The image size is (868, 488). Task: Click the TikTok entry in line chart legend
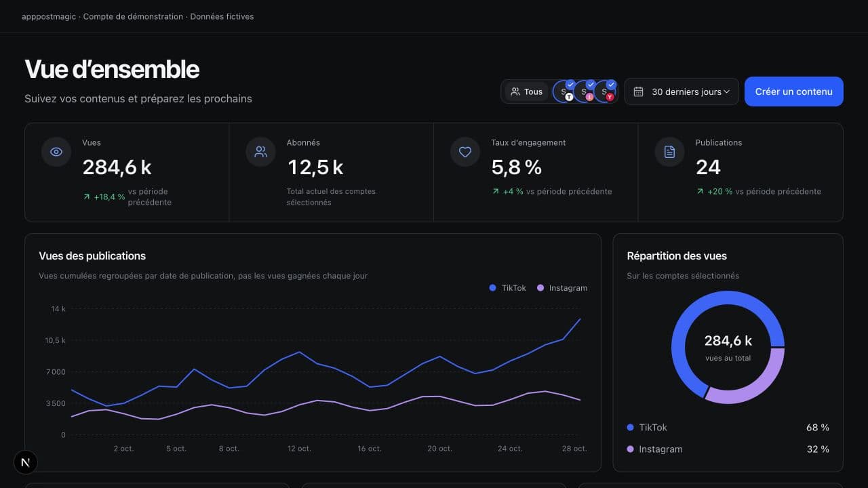pyautogui.click(x=508, y=288)
